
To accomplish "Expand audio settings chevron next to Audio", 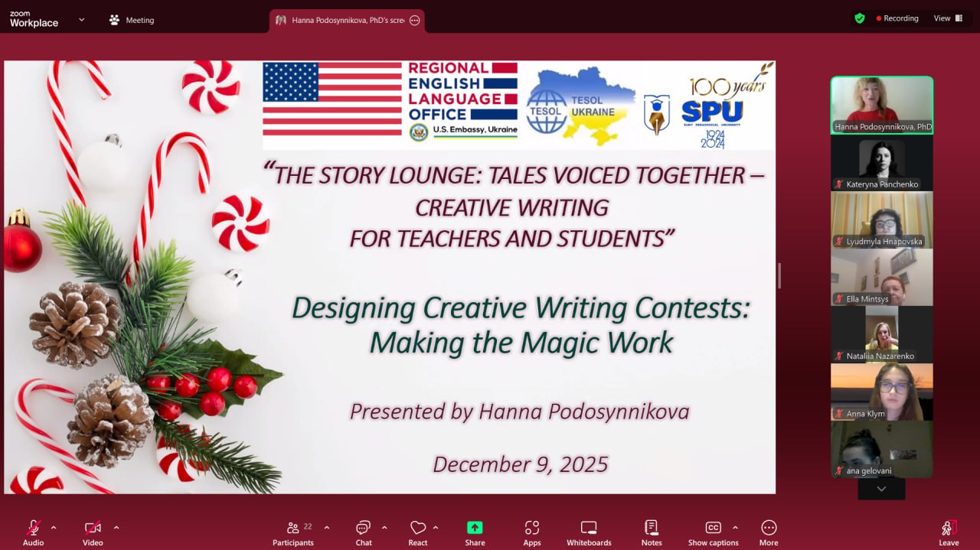I will pyautogui.click(x=54, y=527).
